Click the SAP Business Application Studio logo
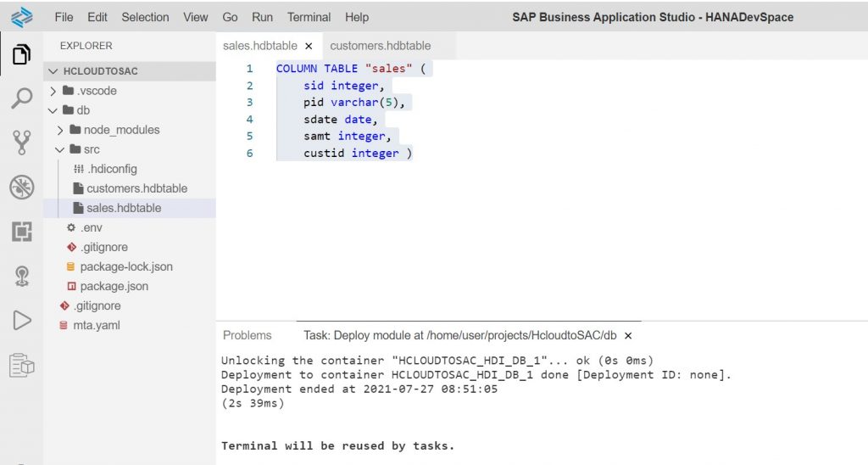 [21, 17]
